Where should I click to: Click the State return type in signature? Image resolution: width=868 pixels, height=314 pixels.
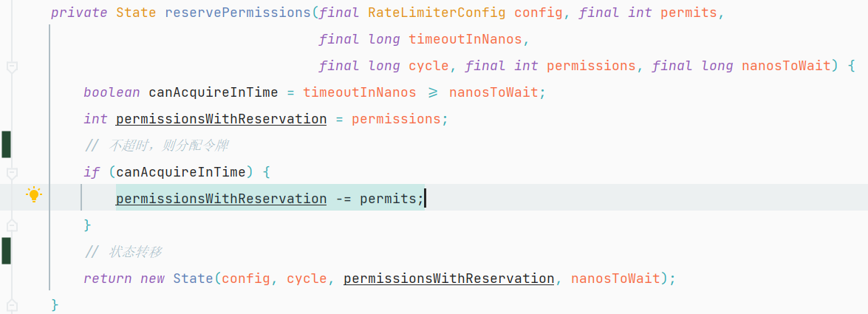coord(136,13)
